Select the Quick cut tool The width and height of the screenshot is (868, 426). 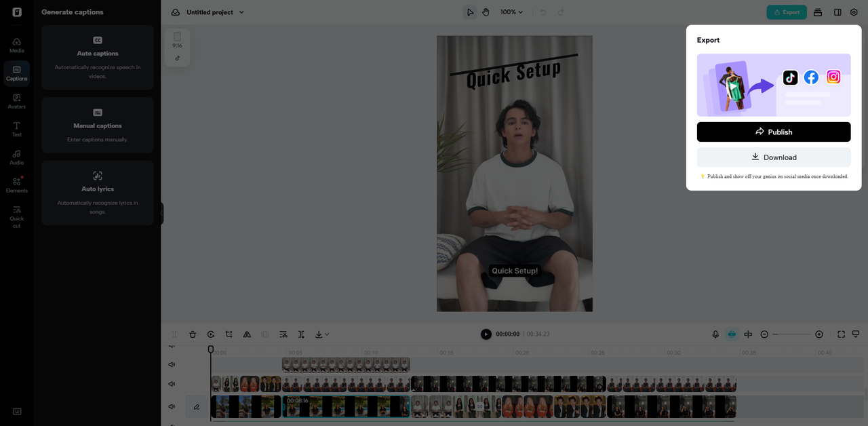point(16,216)
